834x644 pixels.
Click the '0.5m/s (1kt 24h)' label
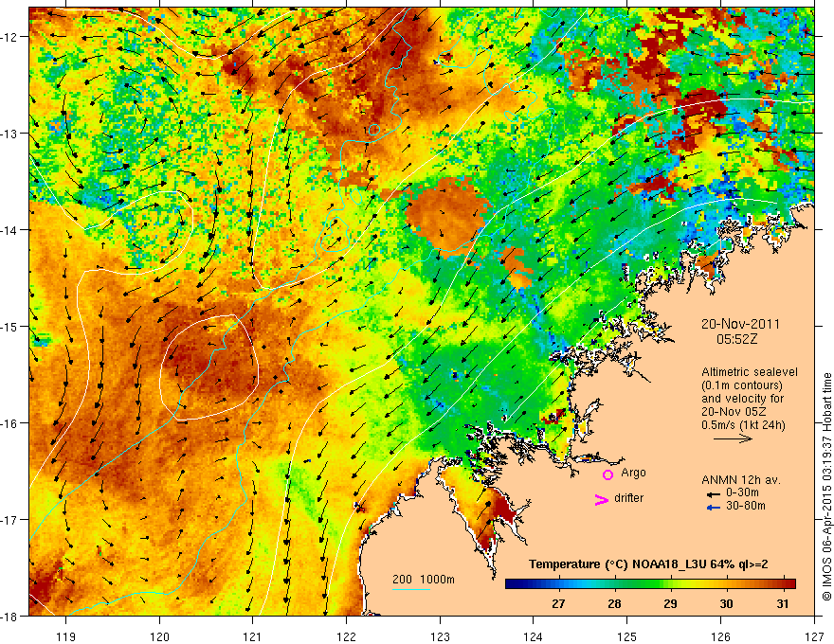click(743, 425)
